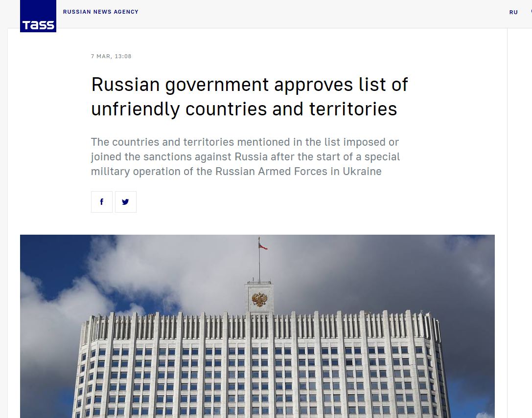
Task: Share article on Facebook
Action: (102, 202)
